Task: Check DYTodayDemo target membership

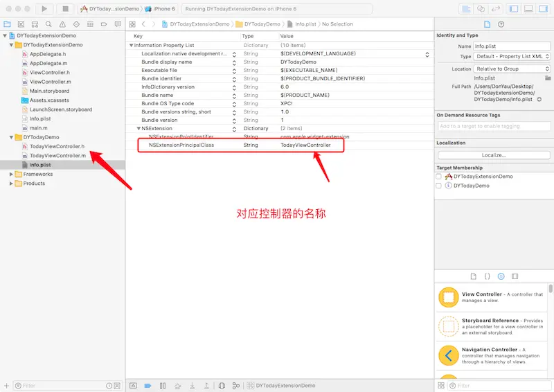Action: [438, 186]
